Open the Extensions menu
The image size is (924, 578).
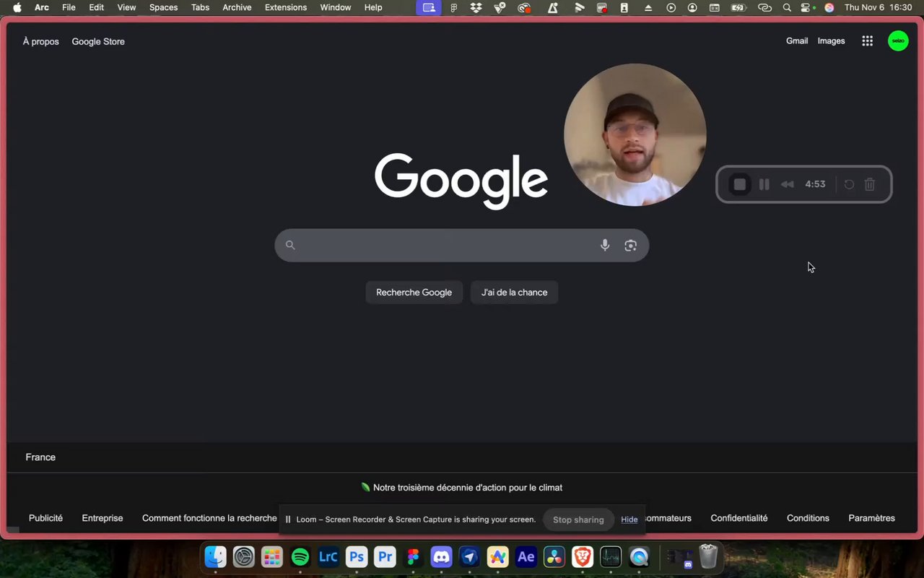pyautogui.click(x=286, y=7)
